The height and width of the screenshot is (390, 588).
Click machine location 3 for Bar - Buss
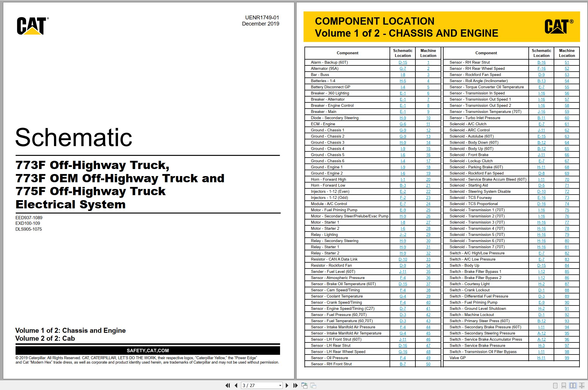tap(428, 75)
